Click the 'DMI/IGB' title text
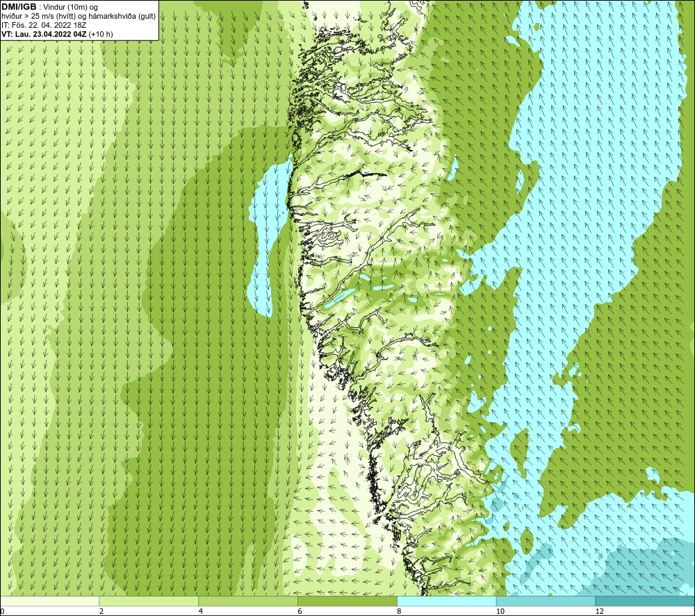 click(19, 7)
